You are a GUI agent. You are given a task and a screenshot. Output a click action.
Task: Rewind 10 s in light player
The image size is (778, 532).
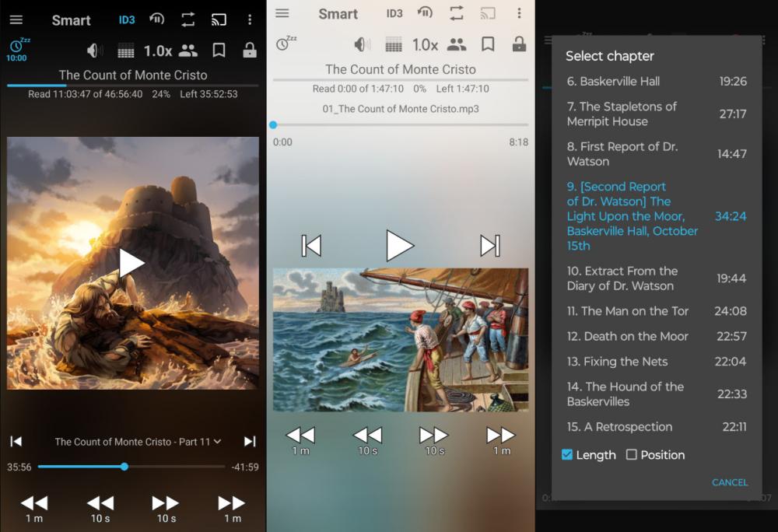tap(368, 441)
